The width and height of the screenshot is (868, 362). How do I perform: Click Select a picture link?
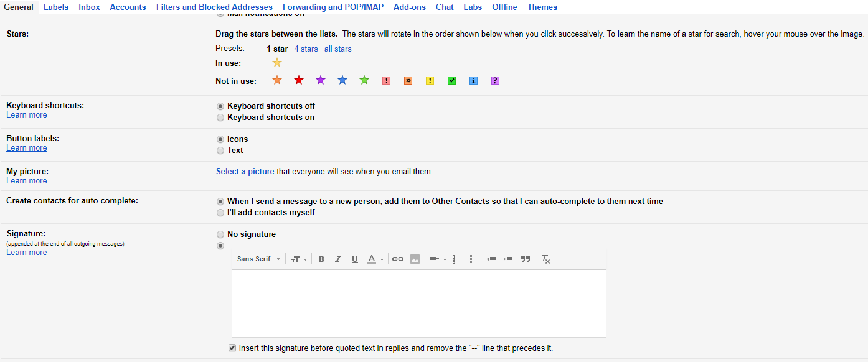pos(245,171)
